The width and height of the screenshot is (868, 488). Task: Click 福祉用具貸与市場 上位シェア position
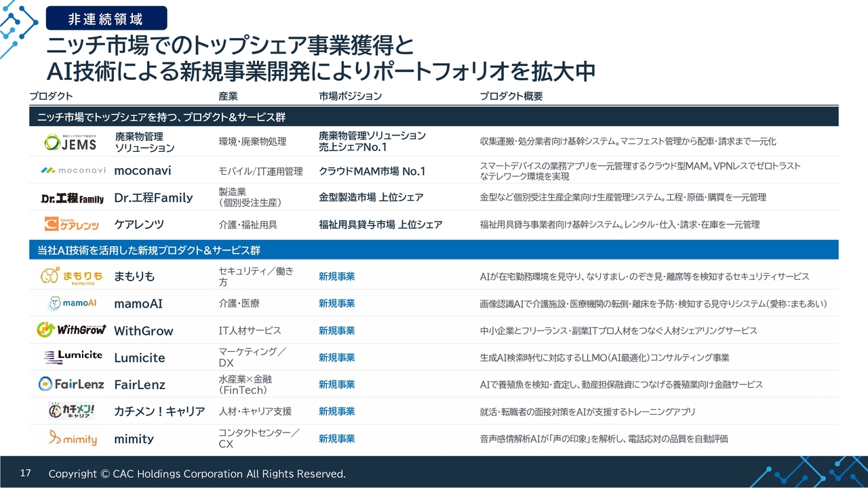click(x=380, y=224)
